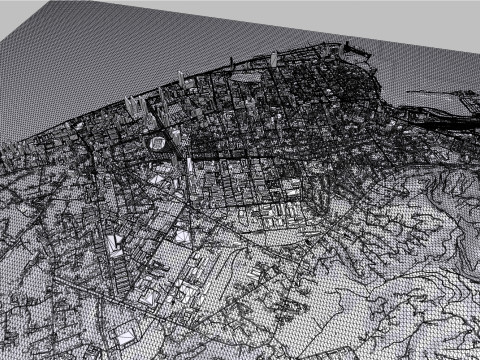Select the small oval stadium in the city model
The image size is (480, 360).
coord(157,143)
